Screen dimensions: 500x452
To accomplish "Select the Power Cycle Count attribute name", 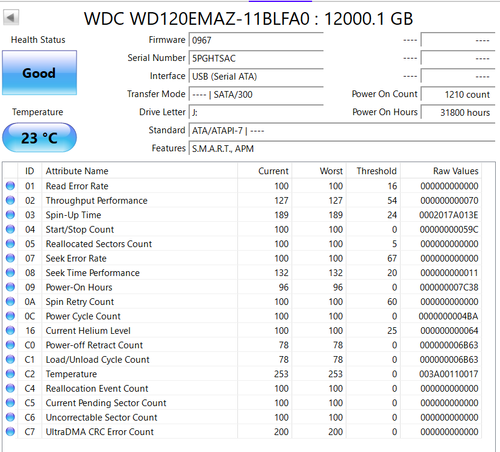I will 83,316.
